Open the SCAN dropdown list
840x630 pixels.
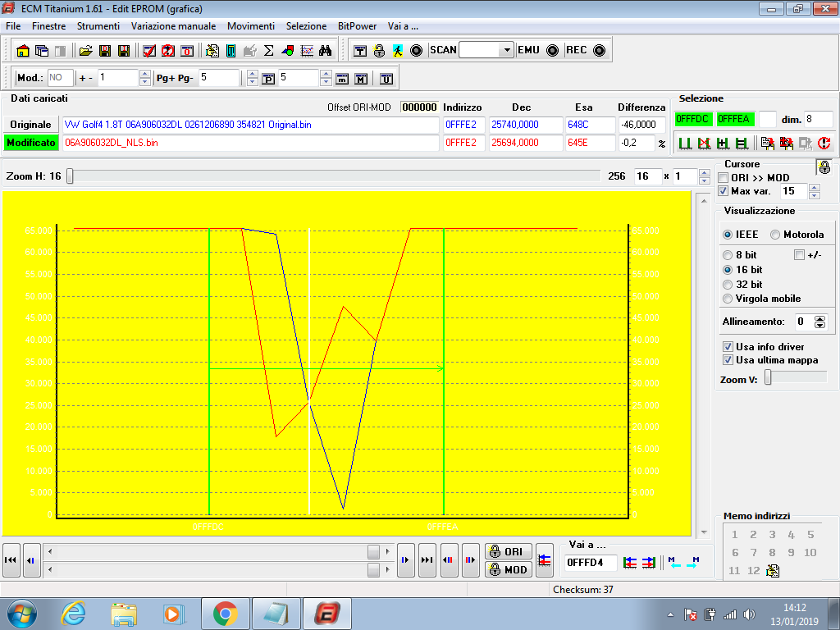[x=506, y=51]
